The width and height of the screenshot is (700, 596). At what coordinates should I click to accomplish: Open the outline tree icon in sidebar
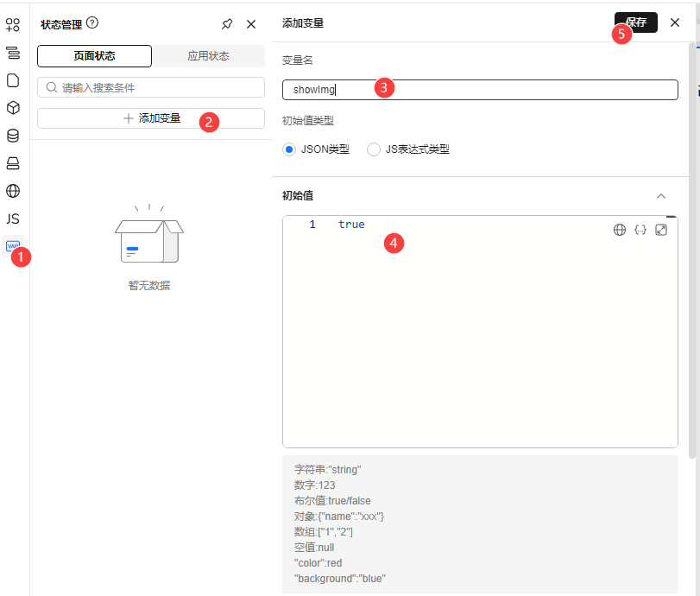[x=13, y=53]
